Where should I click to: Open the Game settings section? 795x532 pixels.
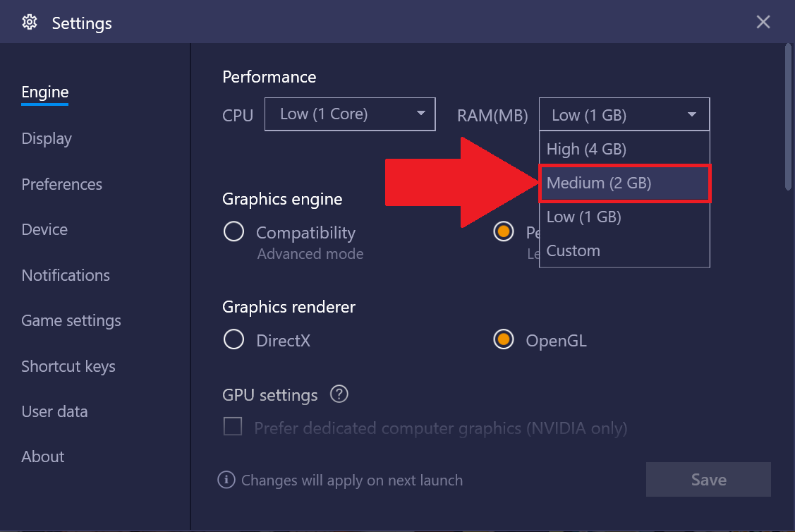[x=71, y=320]
